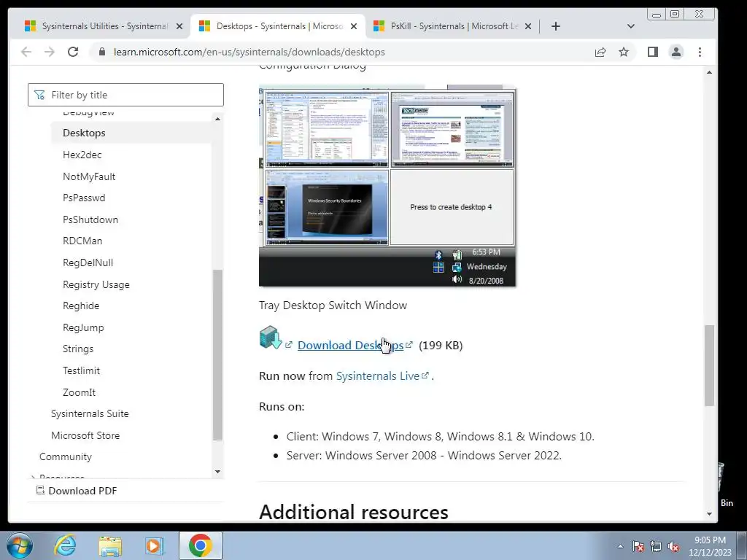The height and width of the screenshot is (560, 747).
Task: Open Hex2dec in the sidebar
Action: (82, 155)
